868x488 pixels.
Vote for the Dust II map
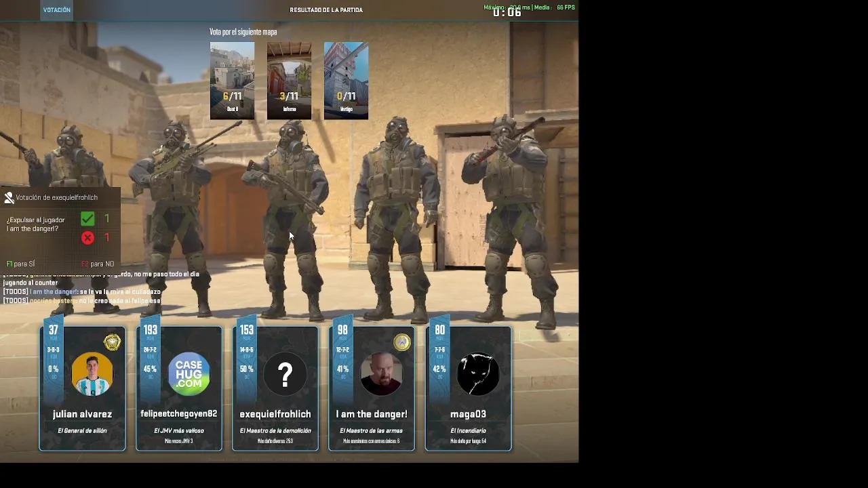tap(232, 81)
